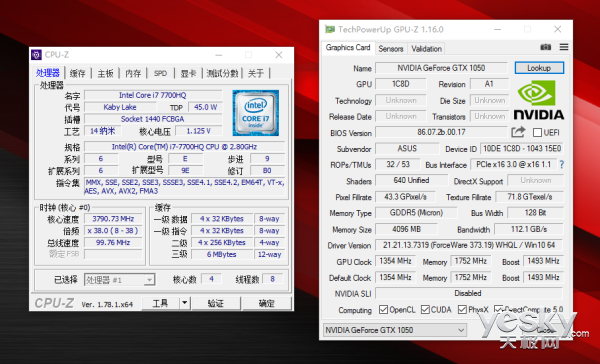Viewport: 600px width, 364px height.
Task: Open the GPU-Z hamburger menu icon
Action: (564, 47)
